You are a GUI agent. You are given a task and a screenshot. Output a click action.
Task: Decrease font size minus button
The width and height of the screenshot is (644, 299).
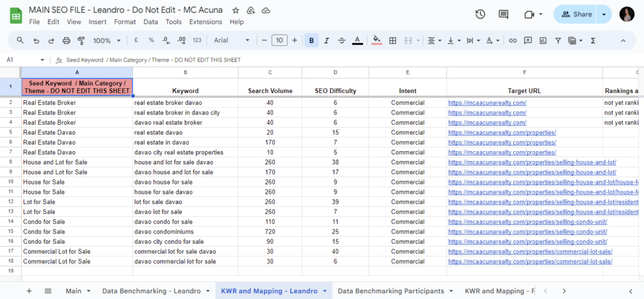[264, 40]
